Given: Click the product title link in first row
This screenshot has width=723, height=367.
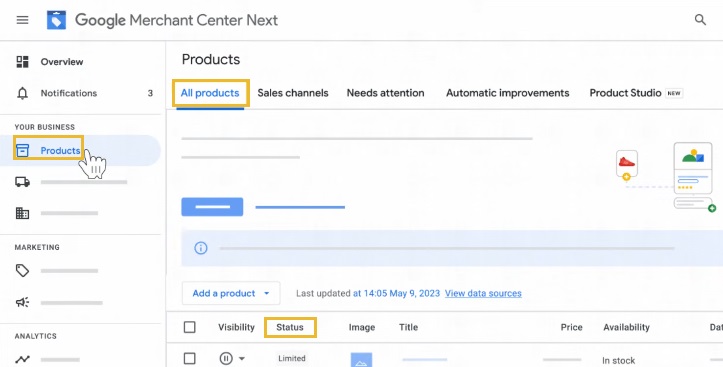Looking at the screenshot, I should click(425, 359).
